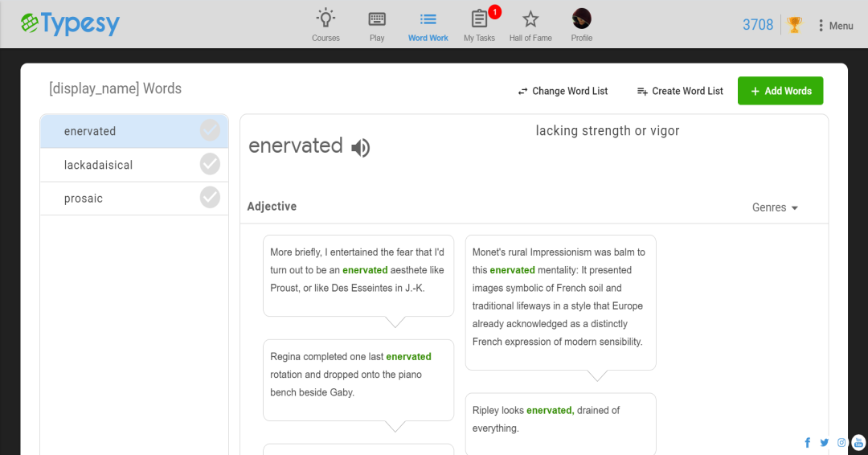Click the gold trophy icon

pos(794,25)
